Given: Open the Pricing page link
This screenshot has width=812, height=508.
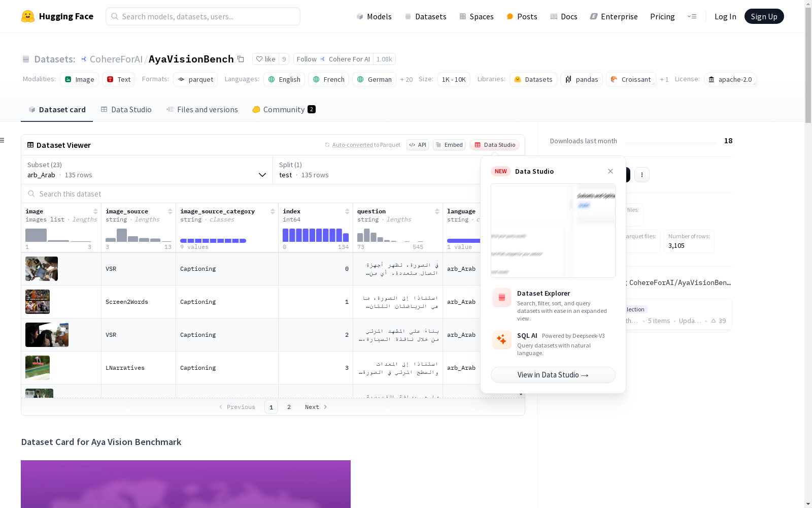Looking at the screenshot, I should click(x=662, y=16).
